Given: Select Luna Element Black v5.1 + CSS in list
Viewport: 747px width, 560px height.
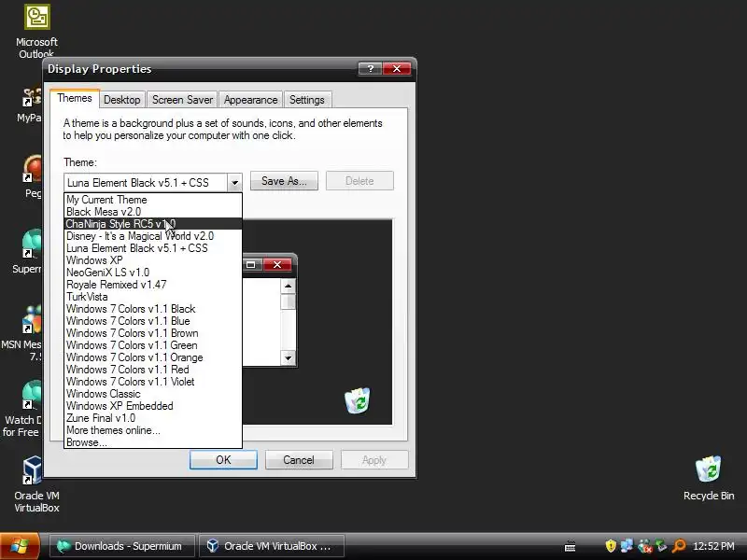Looking at the screenshot, I should (153, 248).
